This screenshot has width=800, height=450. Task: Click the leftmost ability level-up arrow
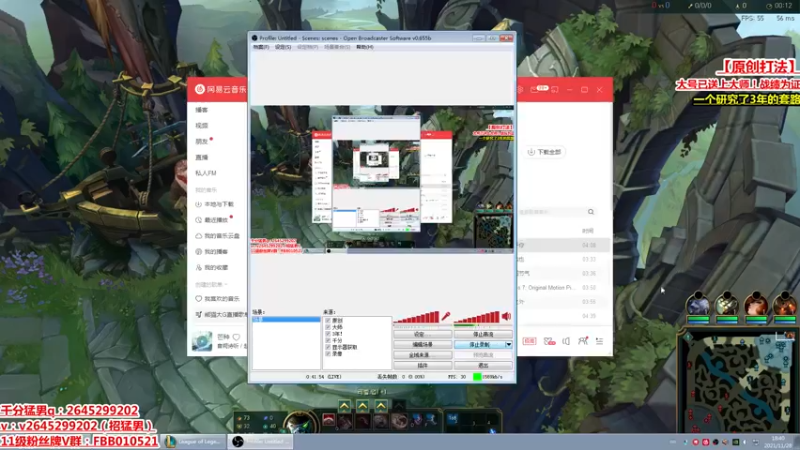pyautogui.click(x=344, y=406)
